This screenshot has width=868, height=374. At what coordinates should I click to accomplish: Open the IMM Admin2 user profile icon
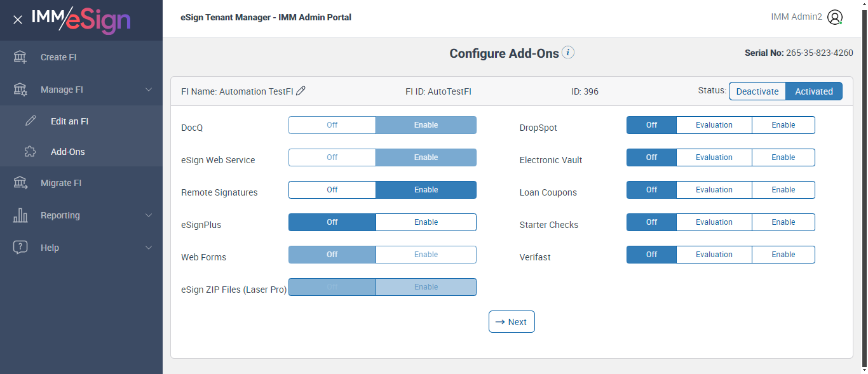835,17
